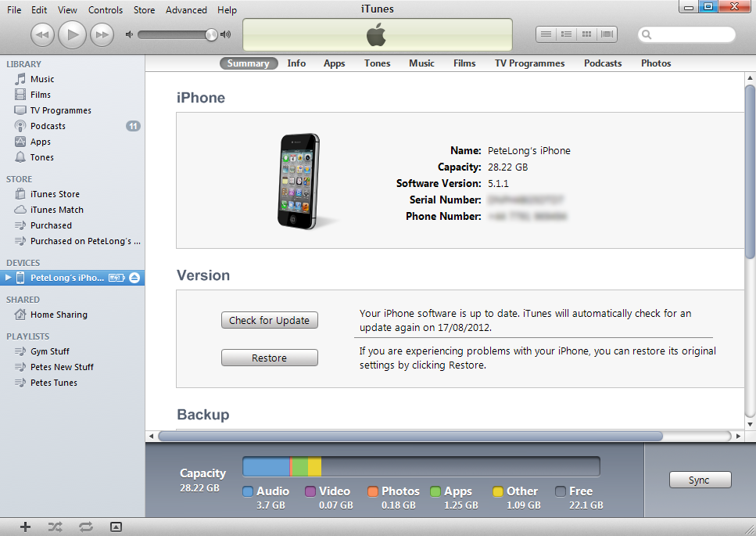Toggle repeat mode

point(86,527)
